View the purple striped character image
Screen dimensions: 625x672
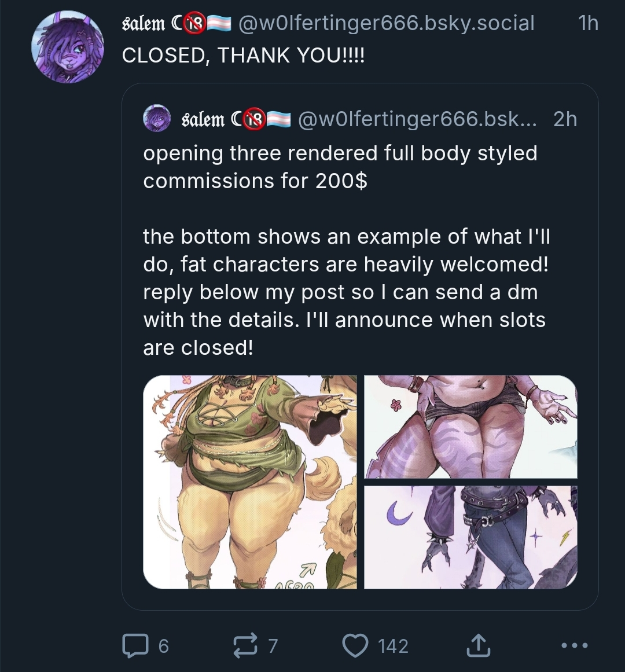click(x=470, y=427)
